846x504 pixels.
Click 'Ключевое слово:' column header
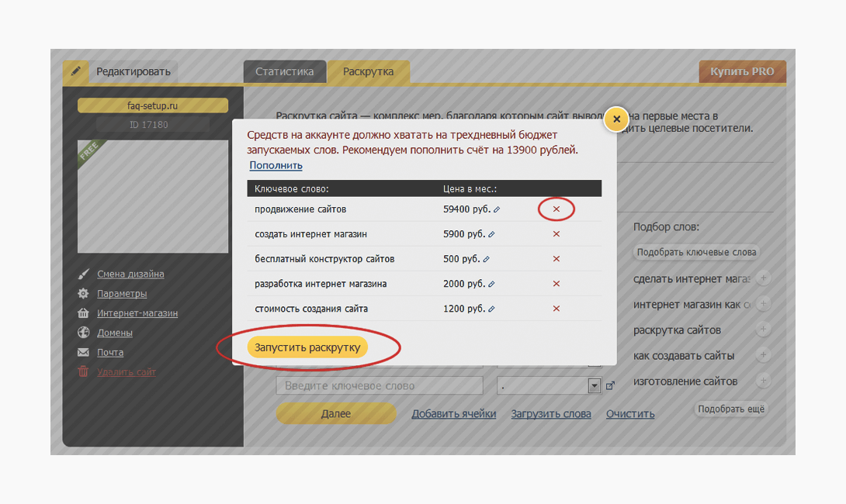coord(291,188)
